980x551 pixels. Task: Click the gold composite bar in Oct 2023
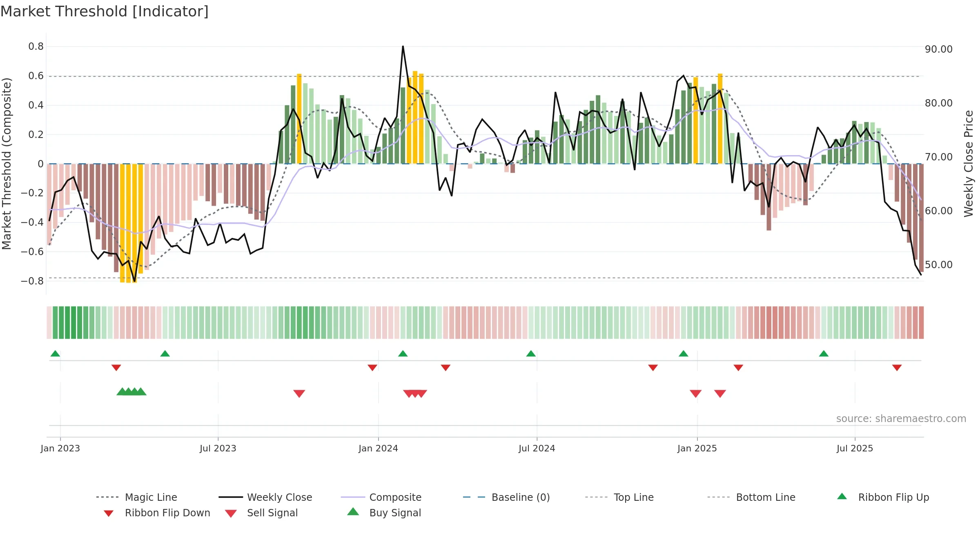[x=299, y=119]
